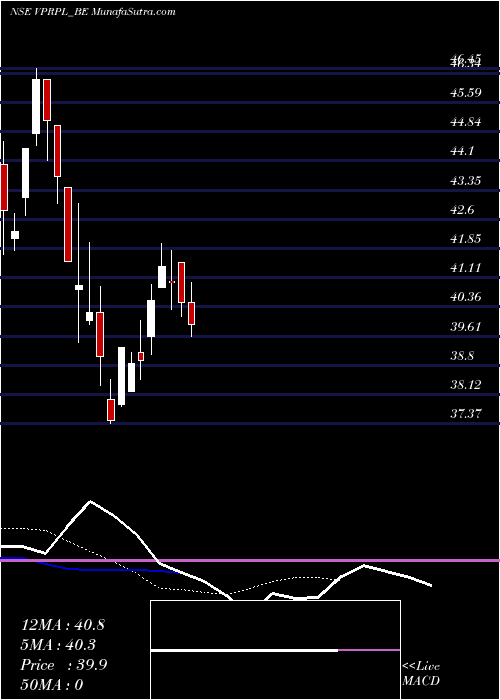
Task: Click the pink horizontal MACD zero line
Action: 250,560
